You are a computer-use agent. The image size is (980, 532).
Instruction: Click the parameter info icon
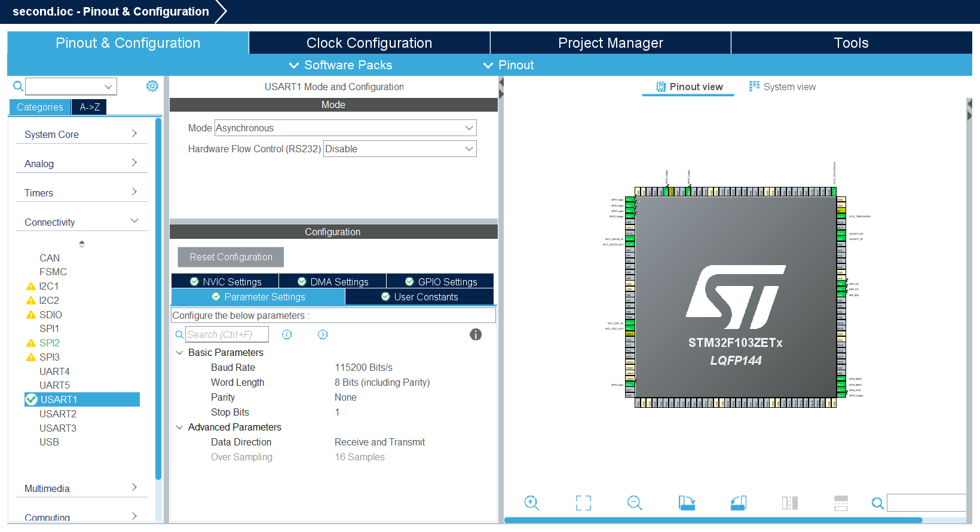[x=476, y=334]
